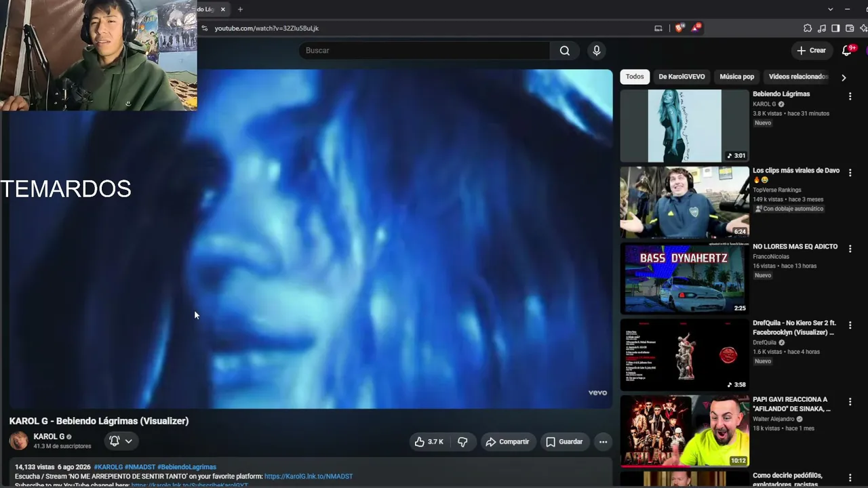Image resolution: width=868 pixels, height=488 pixels.
Task: Open Brave Shields icon in address bar
Action: 680,28
